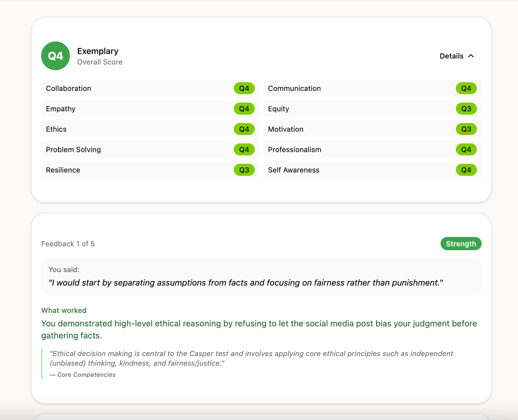Collapse the Details section chevron
Image resolution: width=518 pixels, height=420 pixels.
(471, 56)
